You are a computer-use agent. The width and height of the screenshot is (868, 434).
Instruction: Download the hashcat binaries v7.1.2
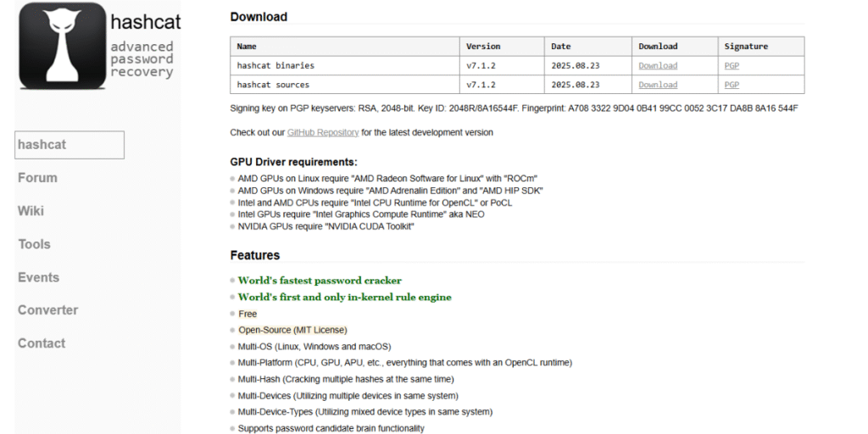[658, 65]
